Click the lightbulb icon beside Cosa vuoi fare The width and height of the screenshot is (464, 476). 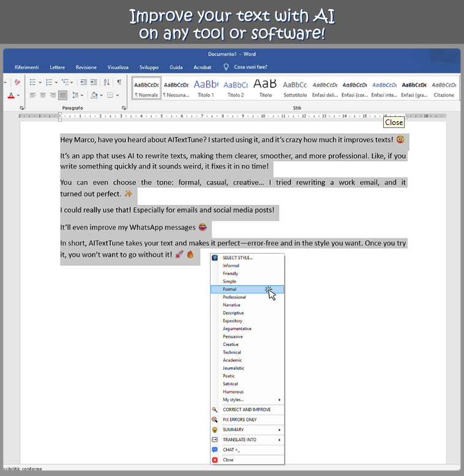(x=226, y=67)
